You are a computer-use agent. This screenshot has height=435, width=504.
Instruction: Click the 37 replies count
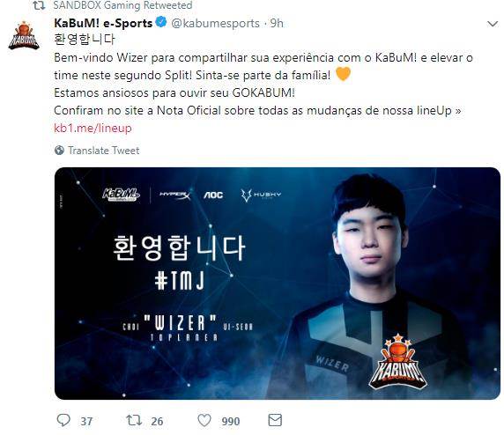[x=86, y=421]
